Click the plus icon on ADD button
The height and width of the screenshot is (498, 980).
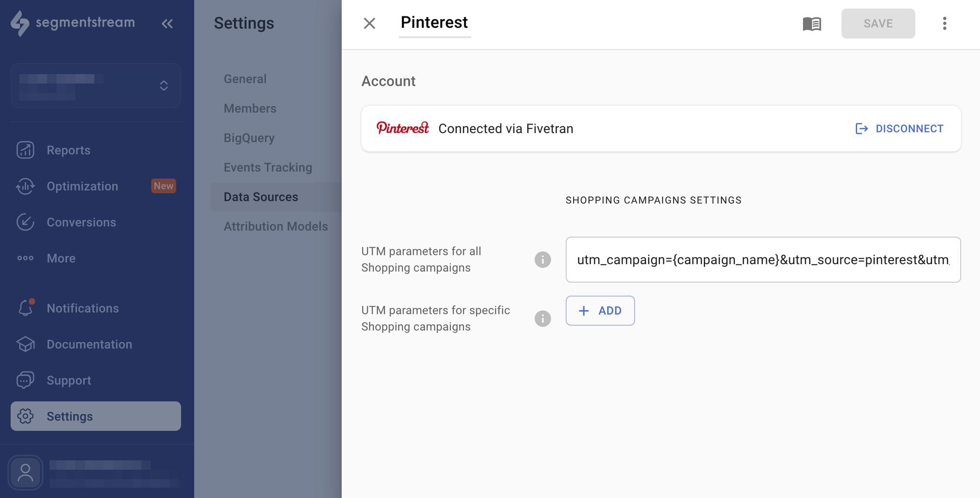point(583,311)
